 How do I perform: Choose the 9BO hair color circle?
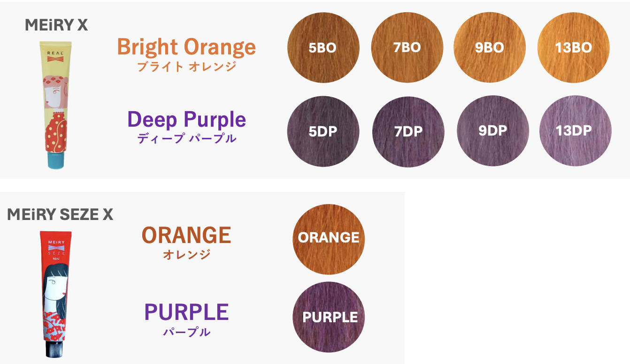pos(489,48)
